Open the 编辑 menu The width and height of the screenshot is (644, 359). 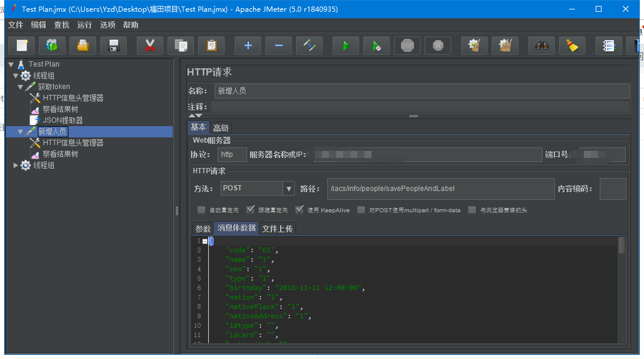[x=38, y=25]
